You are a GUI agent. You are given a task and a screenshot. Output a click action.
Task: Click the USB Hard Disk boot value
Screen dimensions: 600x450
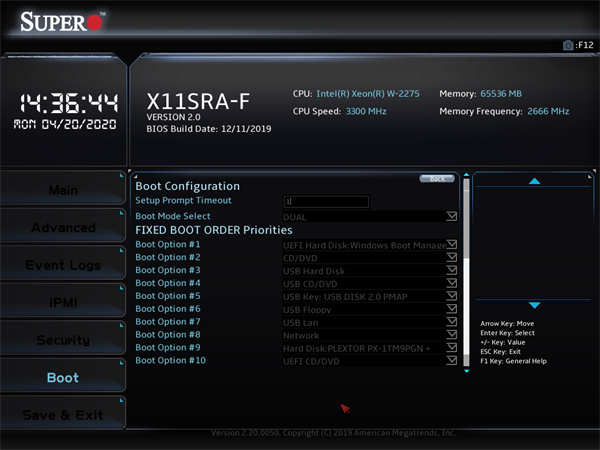pyautogui.click(x=313, y=271)
